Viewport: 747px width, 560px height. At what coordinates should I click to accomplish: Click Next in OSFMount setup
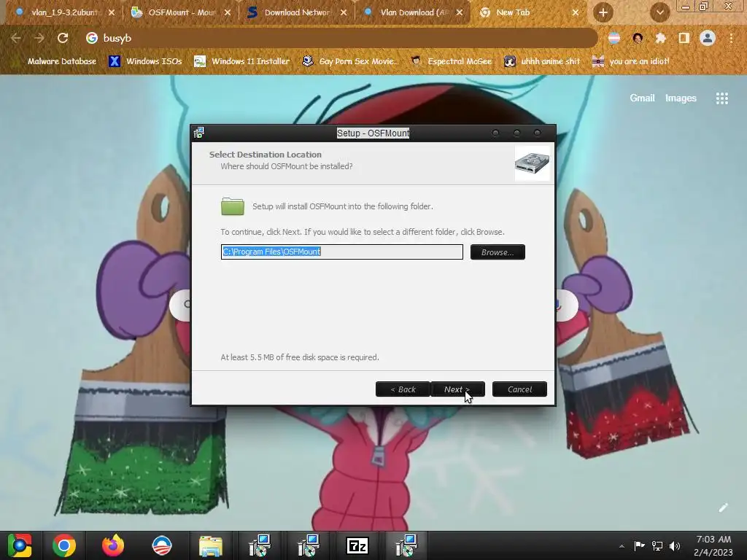(x=457, y=389)
